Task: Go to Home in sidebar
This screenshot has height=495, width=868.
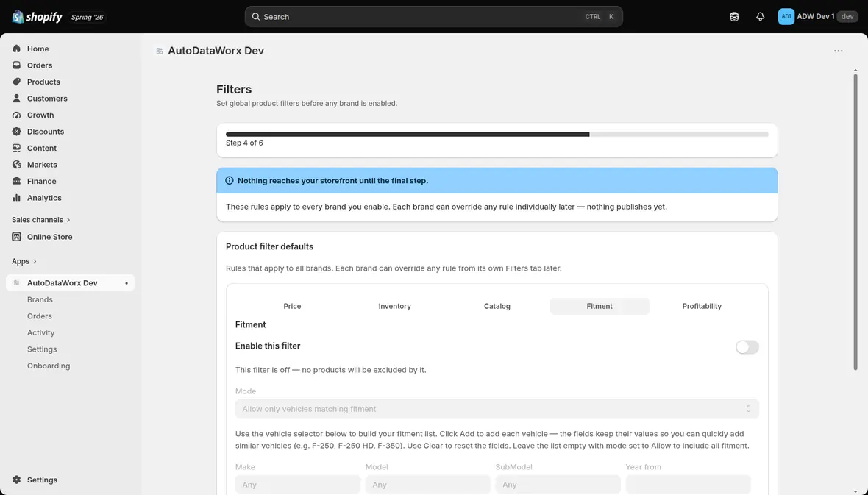Action: click(x=38, y=49)
